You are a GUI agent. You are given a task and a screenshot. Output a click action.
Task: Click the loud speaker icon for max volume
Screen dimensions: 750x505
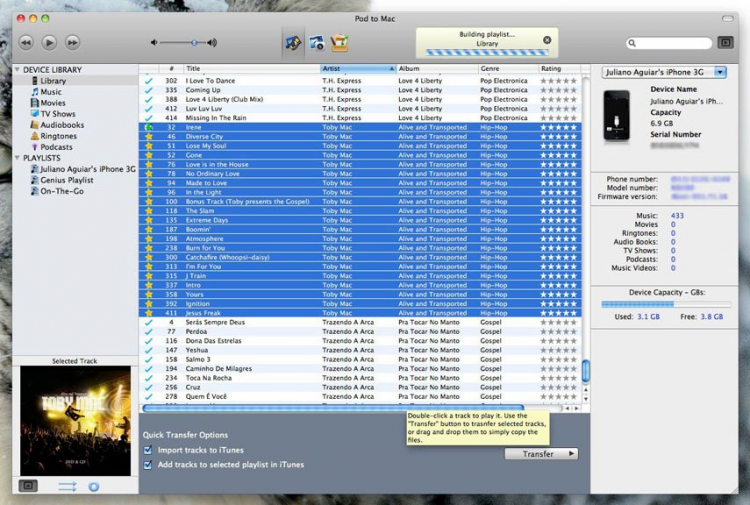pos(212,43)
